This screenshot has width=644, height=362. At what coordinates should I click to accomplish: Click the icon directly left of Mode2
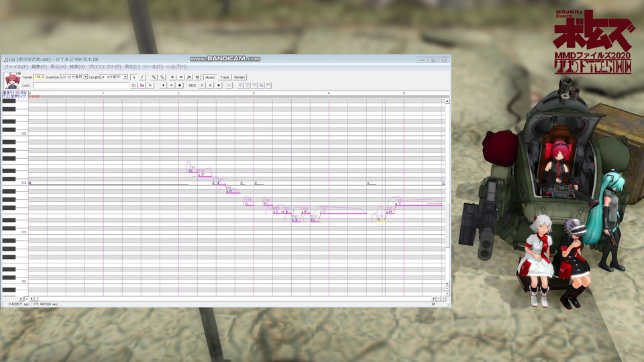[x=197, y=77]
